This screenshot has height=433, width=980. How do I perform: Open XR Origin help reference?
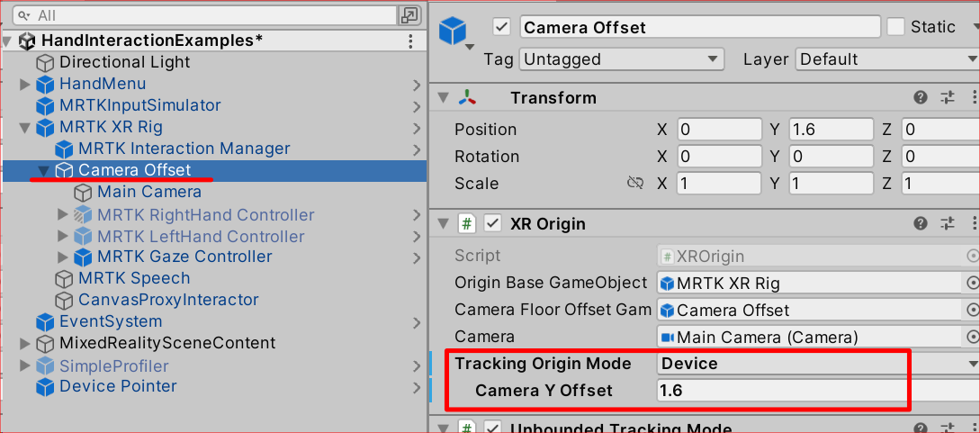pos(920,223)
